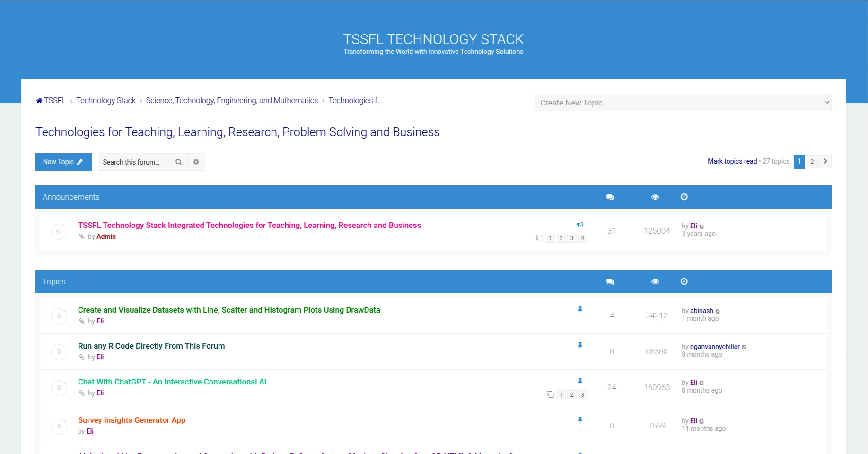Go to last post icon by Eli 11 months ago
This screenshot has width=868, height=454.
[701, 421]
